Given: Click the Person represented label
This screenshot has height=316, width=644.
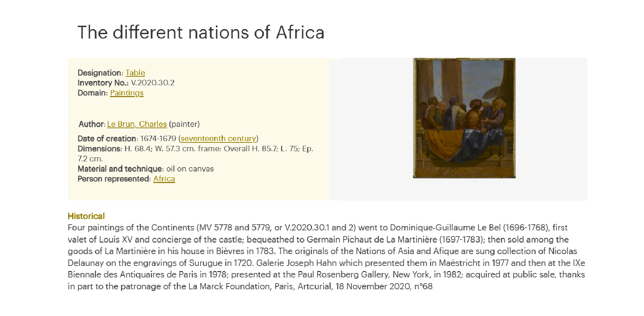Looking at the screenshot, I should click(x=114, y=179).
